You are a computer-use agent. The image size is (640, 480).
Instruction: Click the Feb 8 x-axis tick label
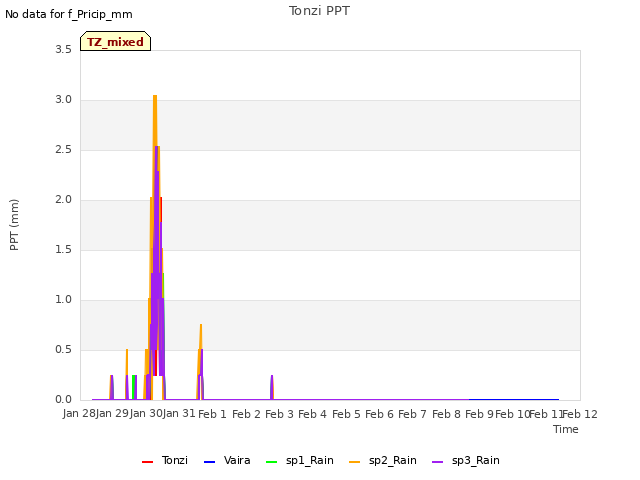pos(446,414)
